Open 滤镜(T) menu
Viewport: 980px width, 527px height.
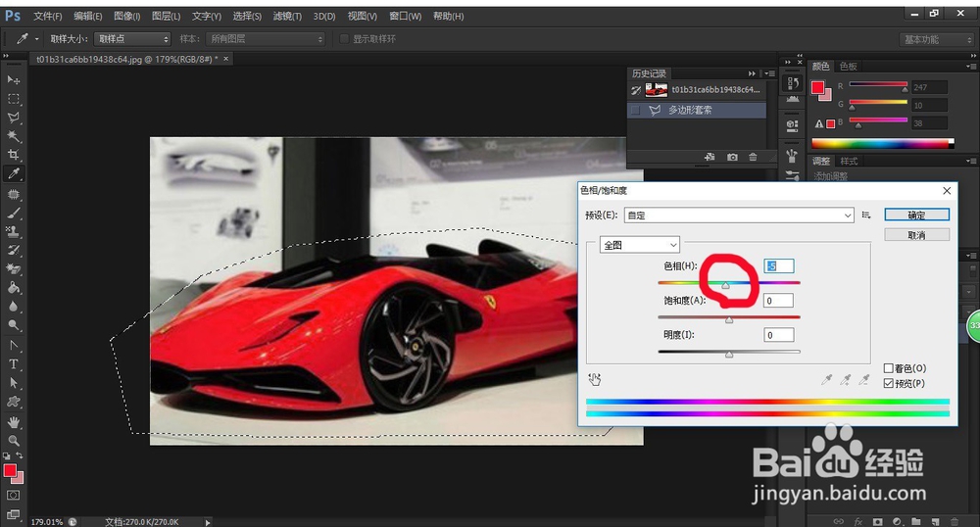coord(287,17)
